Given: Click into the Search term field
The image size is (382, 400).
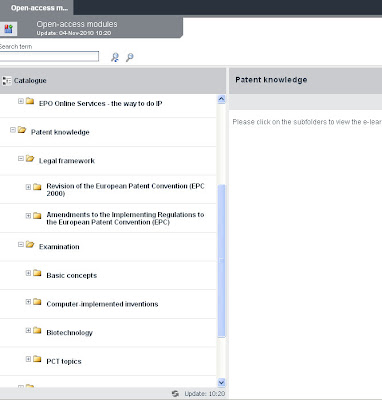Looking at the screenshot, I should pos(49,56).
